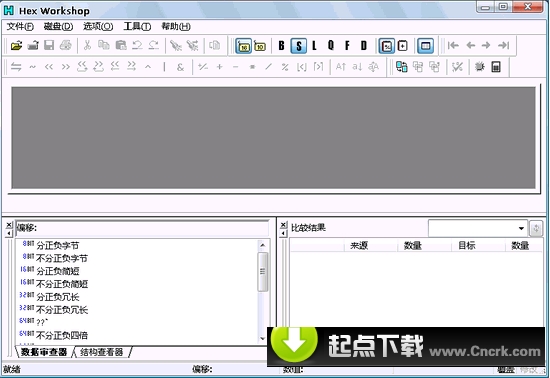Screen dimensions: 550x378
Task: Click the 目标 column header
Action: (478, 246)
